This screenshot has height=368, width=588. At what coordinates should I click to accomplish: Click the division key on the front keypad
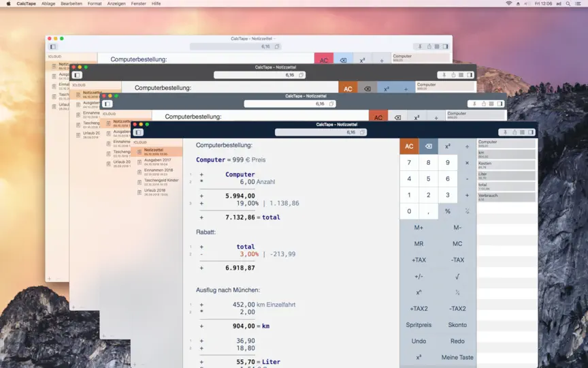(467, 147)
